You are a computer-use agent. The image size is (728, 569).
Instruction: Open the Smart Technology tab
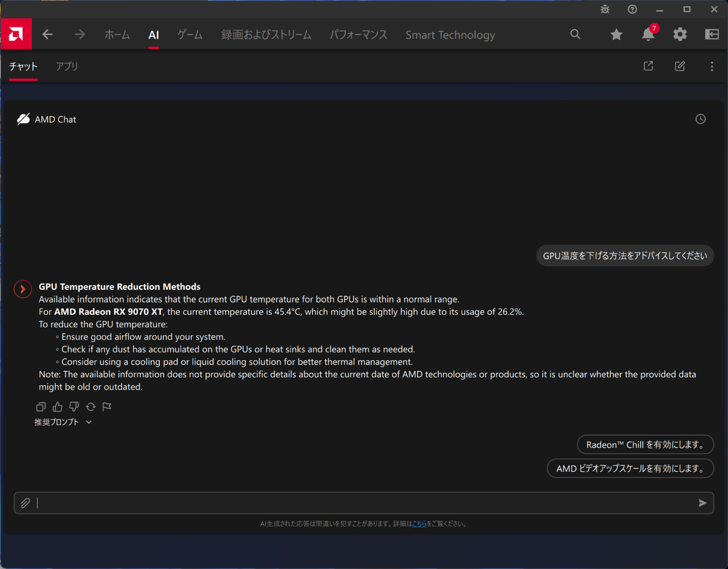(x=450, y=35)
